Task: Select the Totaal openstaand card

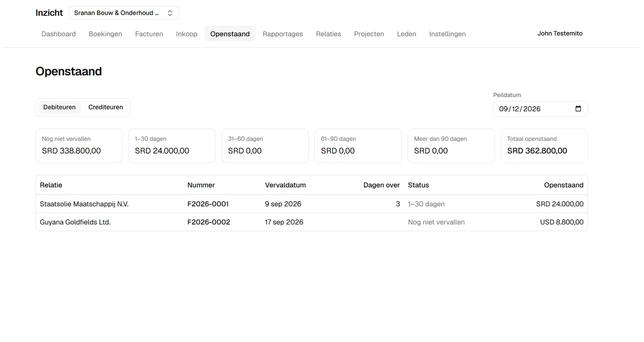Action: [544, 146]
